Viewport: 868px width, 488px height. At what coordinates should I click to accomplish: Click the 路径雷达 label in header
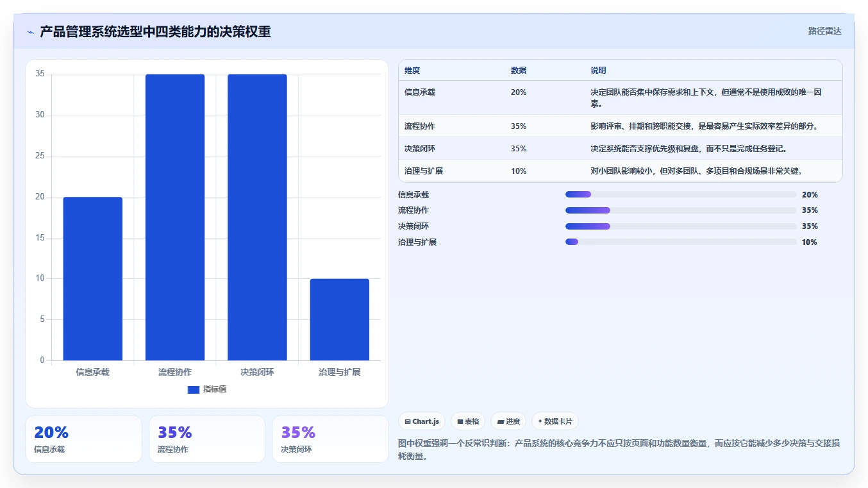824,31
